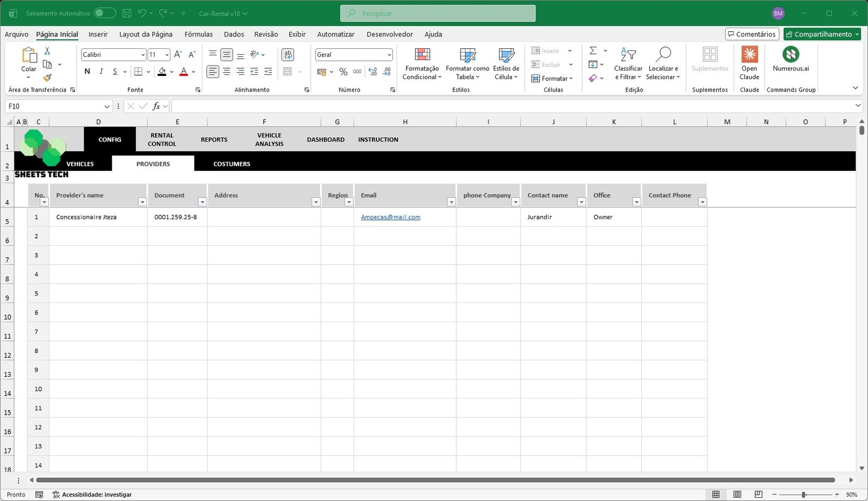Open the PROVIDERS sheet section
The width and height of the screenshot is (868, 501).
153,163
